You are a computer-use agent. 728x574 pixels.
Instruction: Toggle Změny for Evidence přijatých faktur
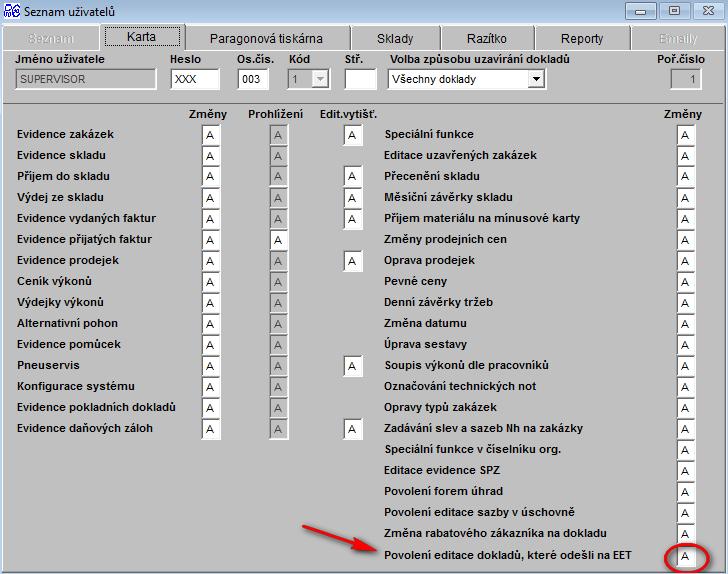click(211, 240)
